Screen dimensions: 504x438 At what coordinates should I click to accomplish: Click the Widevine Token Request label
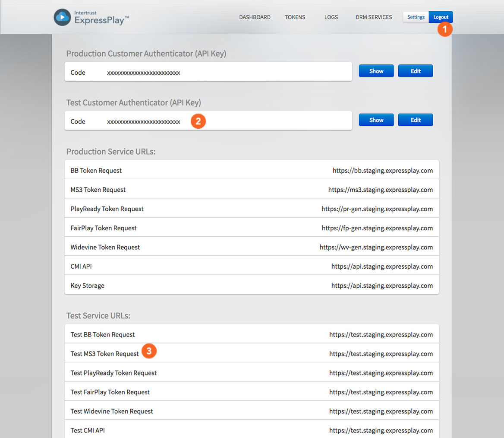click(x=105, y=247)
